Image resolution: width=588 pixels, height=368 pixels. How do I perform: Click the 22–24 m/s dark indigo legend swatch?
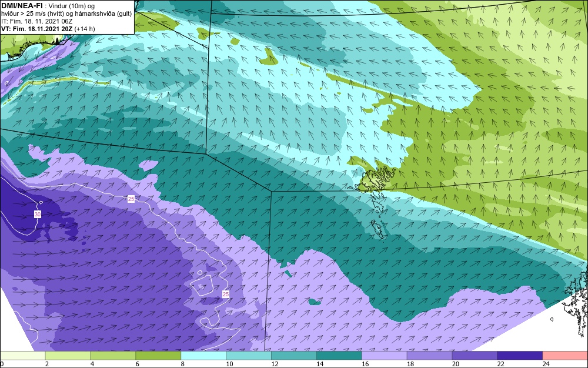(x=520, y=356)
